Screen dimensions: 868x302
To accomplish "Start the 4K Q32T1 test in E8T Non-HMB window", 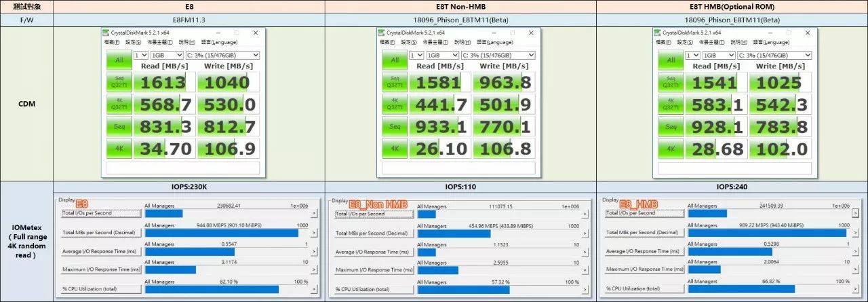I will [x=394, y=104].
